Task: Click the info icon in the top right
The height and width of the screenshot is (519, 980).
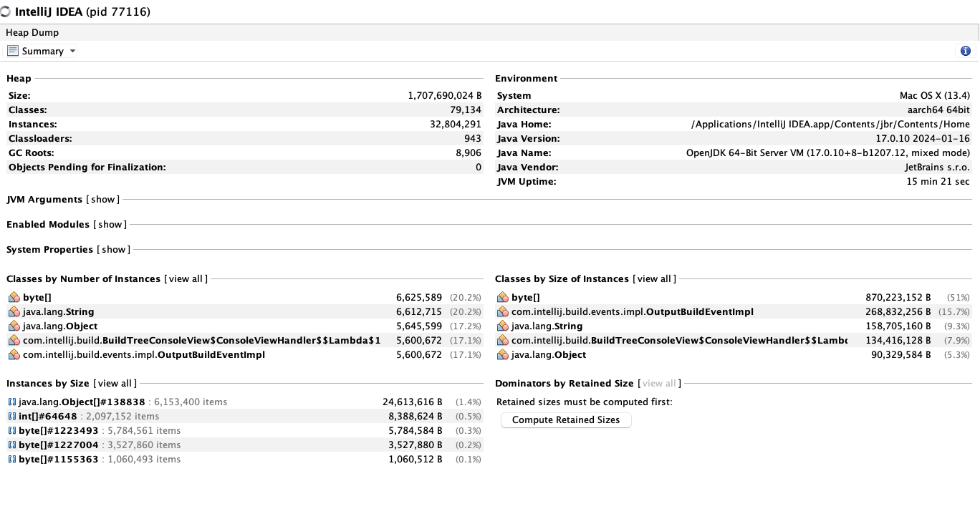Action: pos(965,51)
